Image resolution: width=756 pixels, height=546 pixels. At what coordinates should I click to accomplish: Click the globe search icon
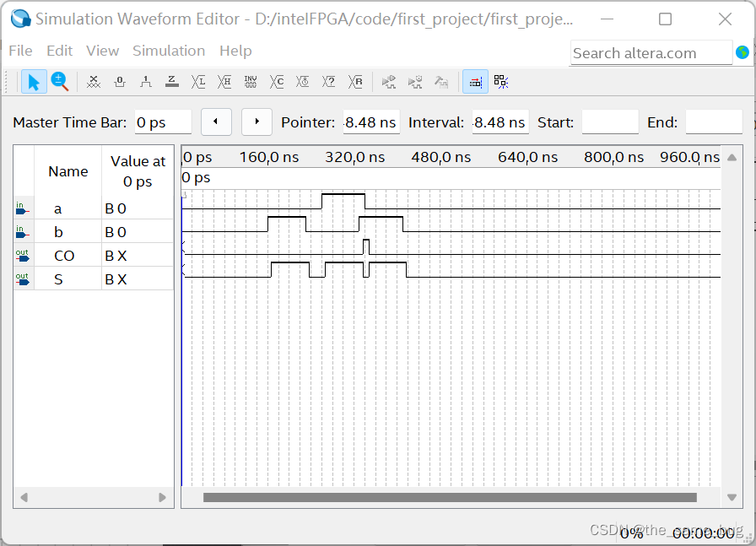(742, 52)
